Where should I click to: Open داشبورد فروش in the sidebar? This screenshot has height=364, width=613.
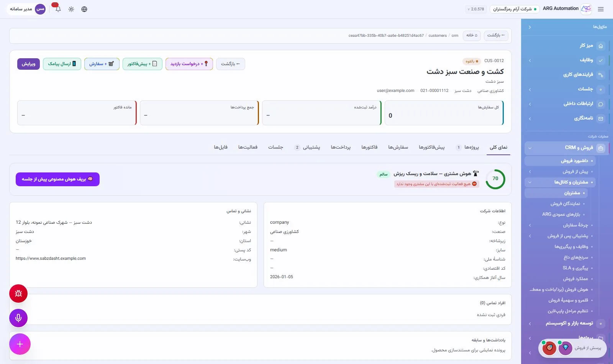pos(560,161)
